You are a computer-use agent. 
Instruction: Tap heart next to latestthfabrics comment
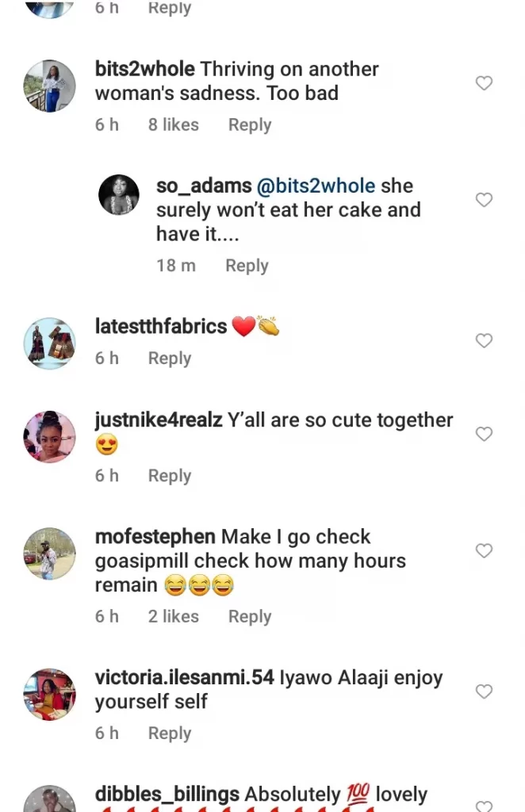tap(484, 341)
